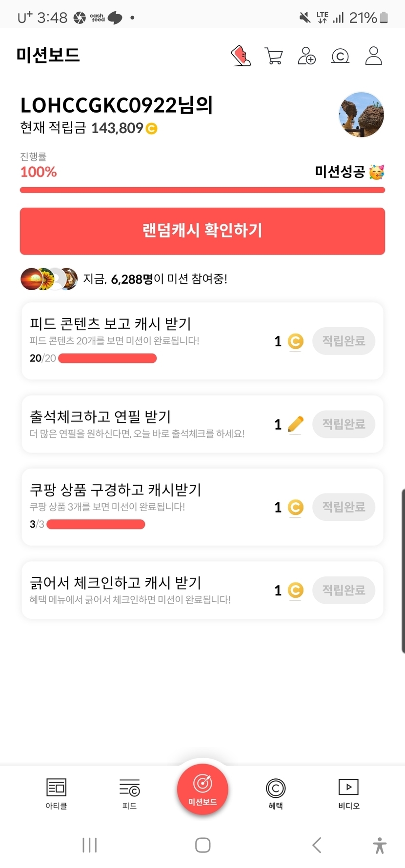Open the sneaker step-counter icon
Image resolution: width=405 pixels, height=868 pixels.
[241, 56]
